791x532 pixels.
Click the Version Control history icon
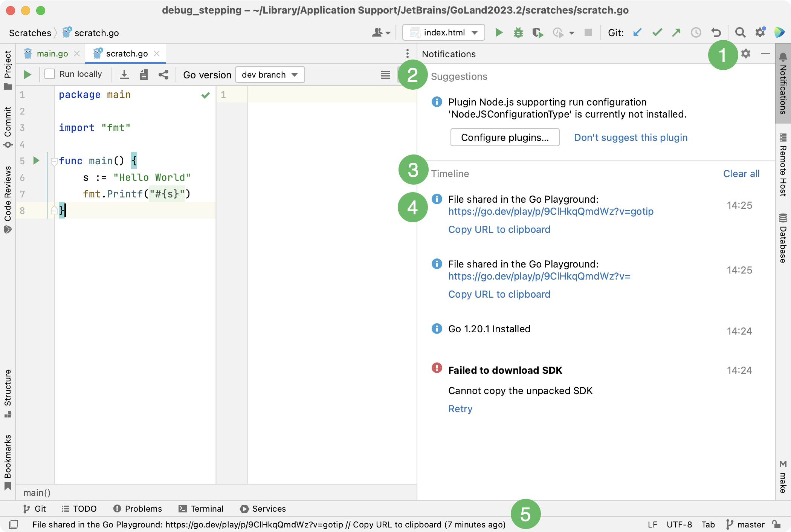point(696,33)
